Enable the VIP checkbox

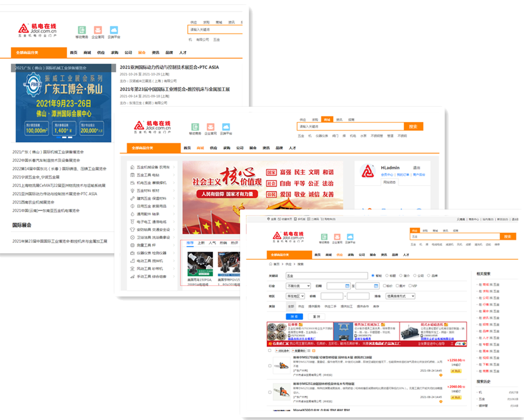tap(410, 284)
